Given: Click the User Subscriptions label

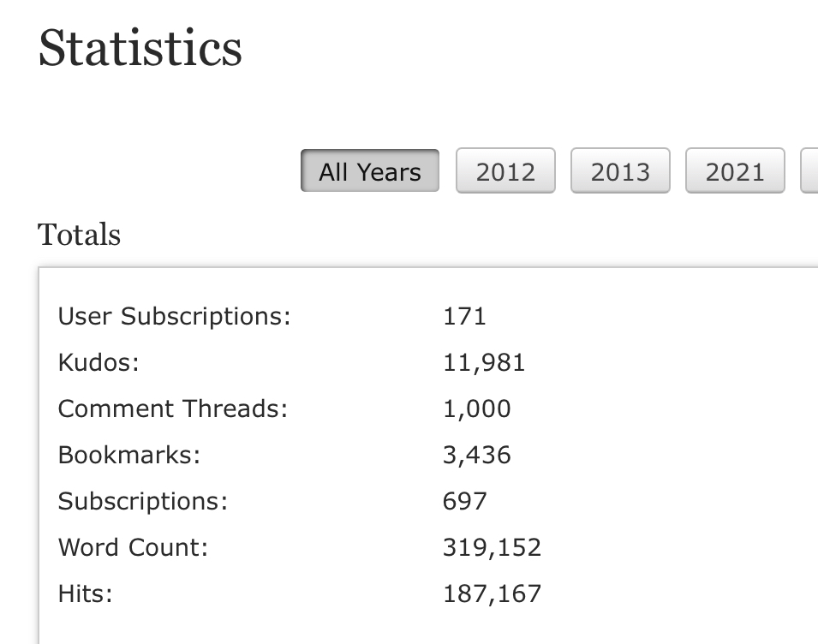Looking at the screenshot, I should [175, 316].
